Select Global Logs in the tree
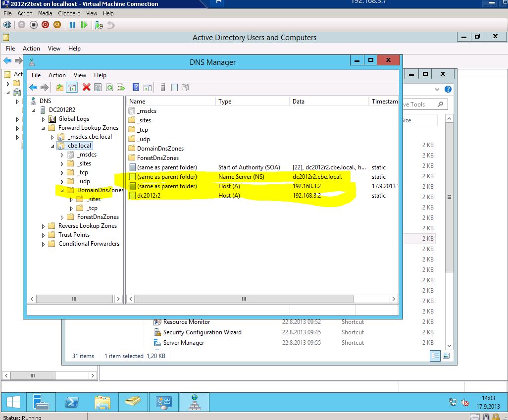The image size is (508, 420). 74,118
